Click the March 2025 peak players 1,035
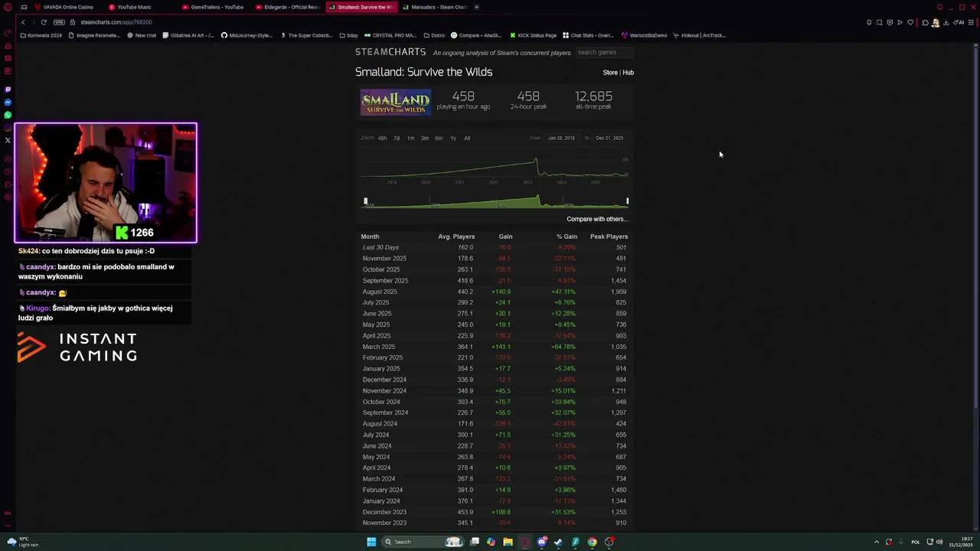This screenshot has width=980, height=551. point(619,347)
